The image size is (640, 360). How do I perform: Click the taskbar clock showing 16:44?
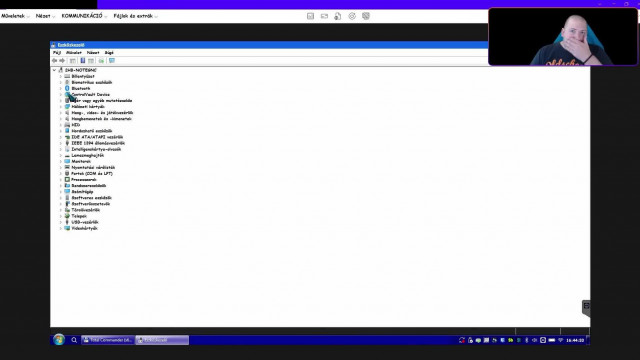pyautogui.click(x=575, y=340)
